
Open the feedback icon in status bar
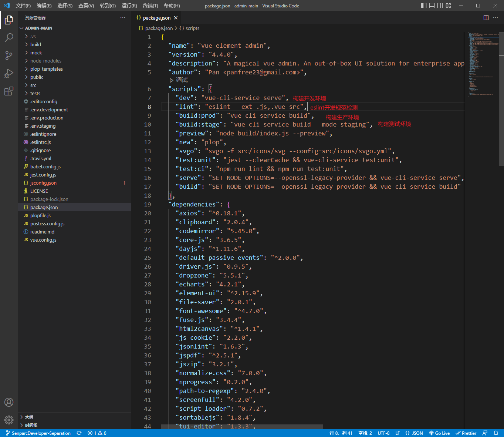coord(485,433)
